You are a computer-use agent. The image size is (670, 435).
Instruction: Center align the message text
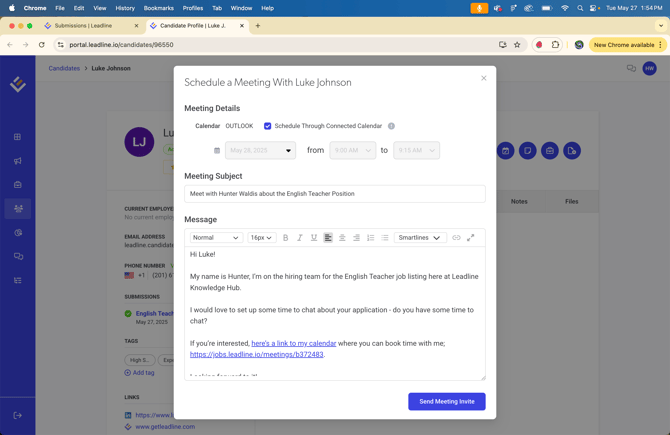pos(342,238)
